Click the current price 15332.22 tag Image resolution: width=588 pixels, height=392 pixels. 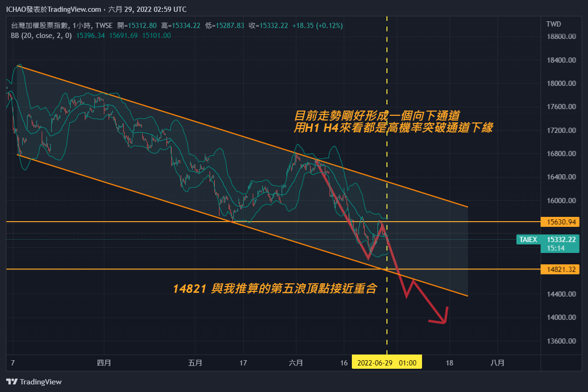point(561,240)
